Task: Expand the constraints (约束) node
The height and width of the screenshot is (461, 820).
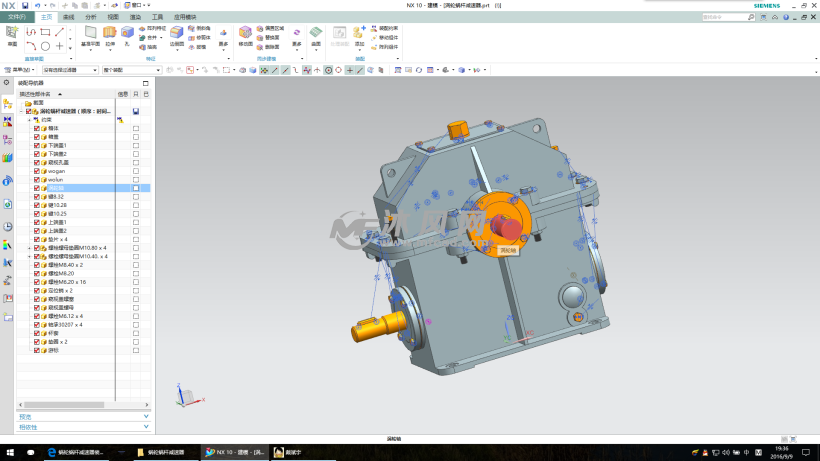Action: [29, 120]
